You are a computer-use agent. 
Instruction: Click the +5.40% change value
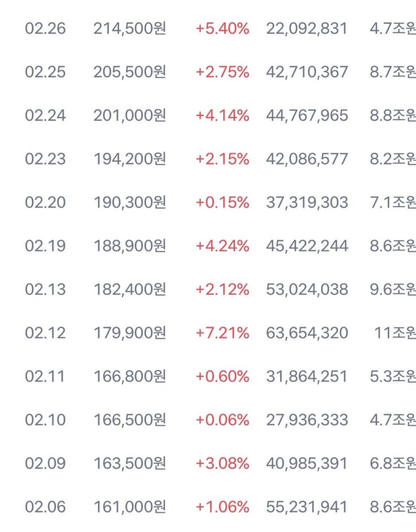(222, 29)
